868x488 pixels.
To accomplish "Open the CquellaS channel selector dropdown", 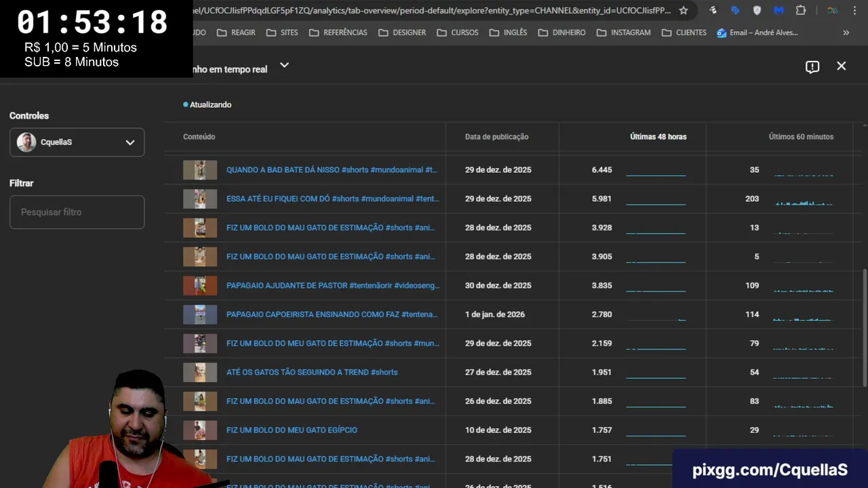I will [77, 142].
